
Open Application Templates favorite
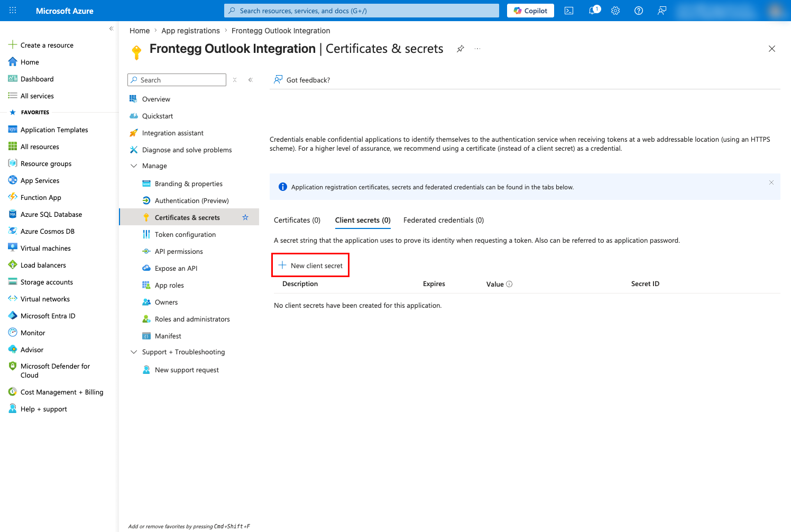click(54, 130)
